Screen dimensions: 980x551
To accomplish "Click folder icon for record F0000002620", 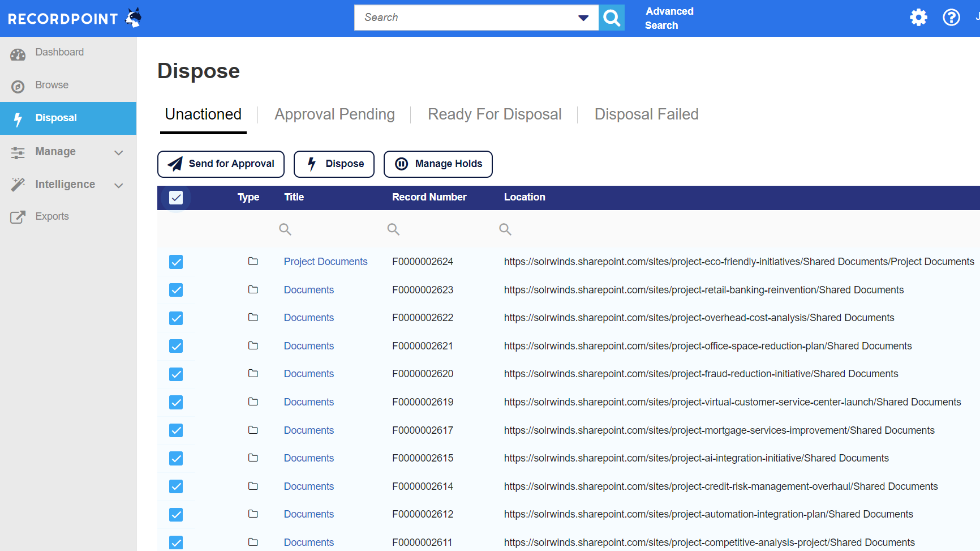I will (253, 373).
